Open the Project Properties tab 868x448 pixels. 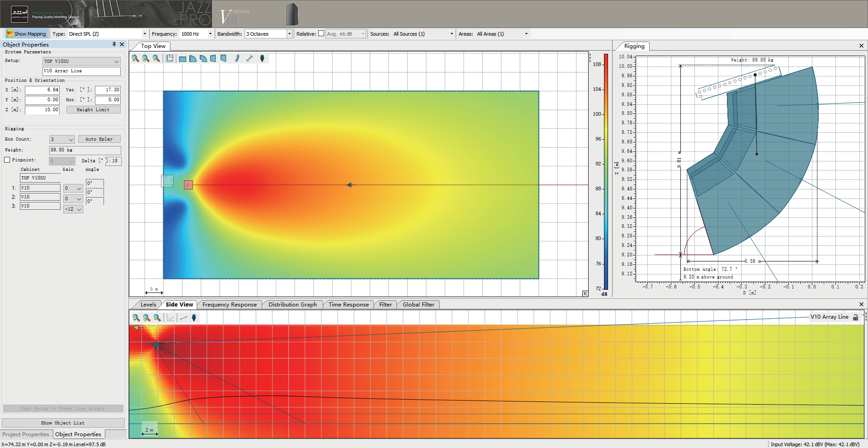(x=26, y=434)
